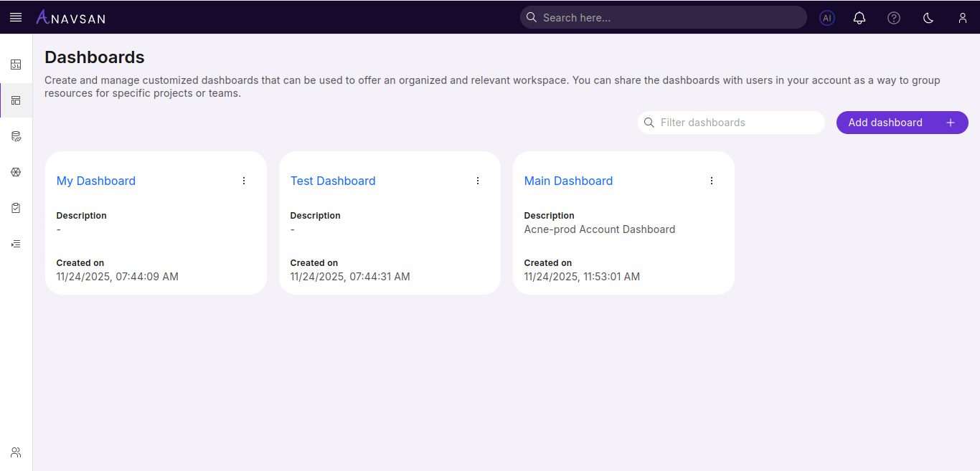Image resolution: width=980 pixels, height=471 pixels.
Task: Open options menu for Main Dashboard
Action: click(x=711, y=180)
